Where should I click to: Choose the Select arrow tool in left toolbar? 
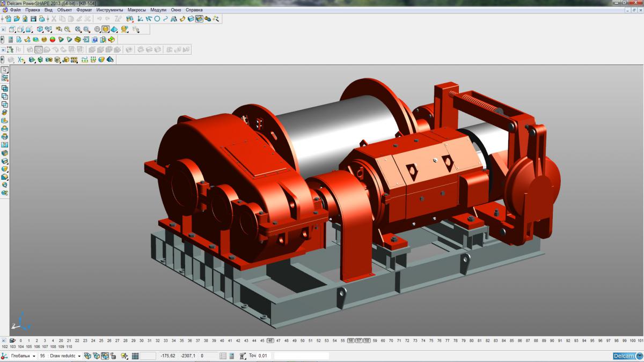(5, 70)
